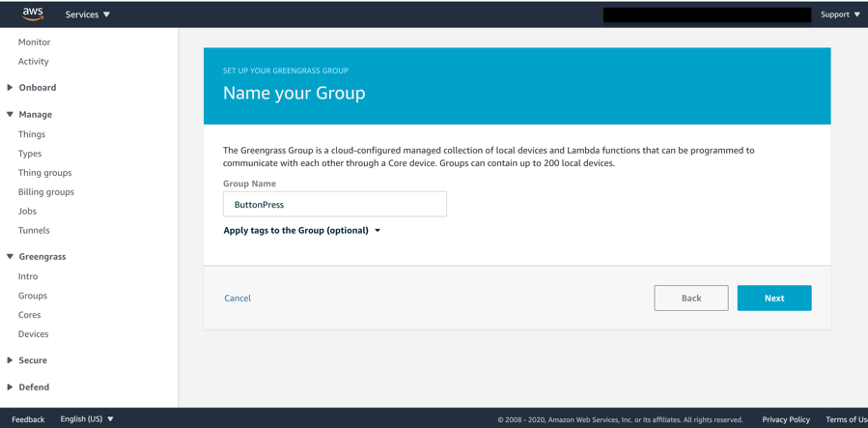Go to Things under Manage
The image size is (868, 428).
point(32,134)
